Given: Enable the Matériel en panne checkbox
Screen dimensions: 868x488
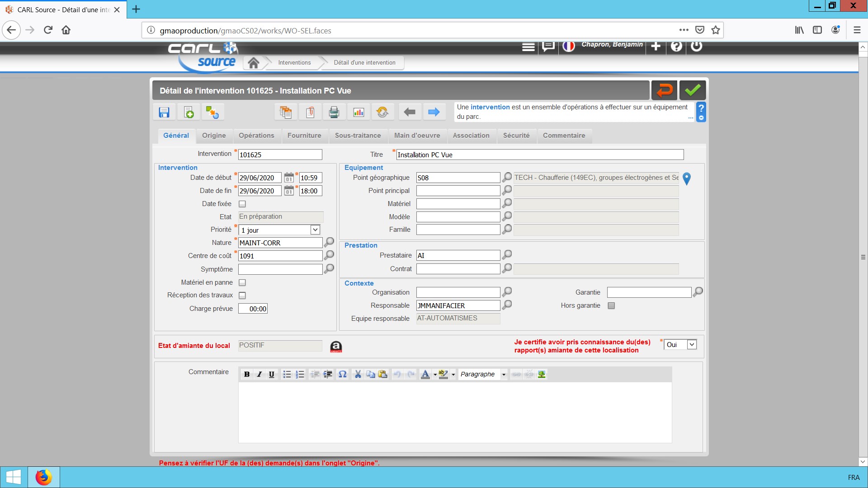Looking at the screenshot, I should pyautogui.click(x=242, y=283).
